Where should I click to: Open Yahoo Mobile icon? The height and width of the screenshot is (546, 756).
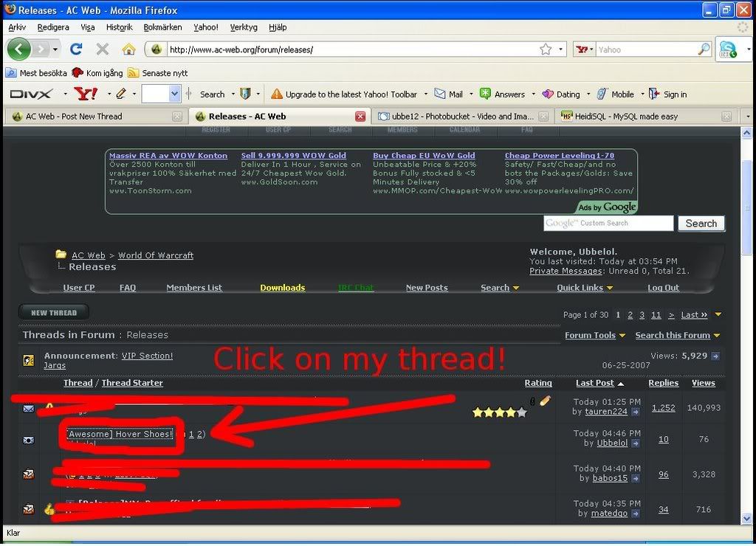(x=602, y=94)
